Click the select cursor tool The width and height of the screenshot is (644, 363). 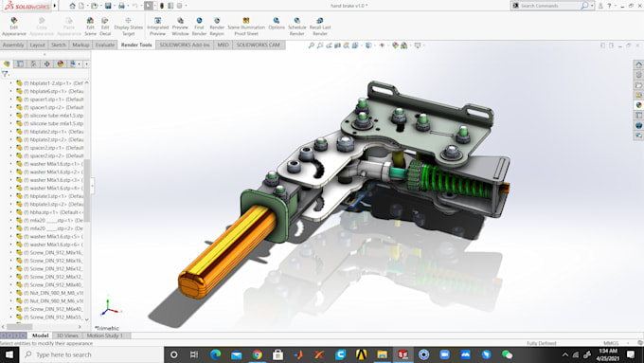pos(149,6)
